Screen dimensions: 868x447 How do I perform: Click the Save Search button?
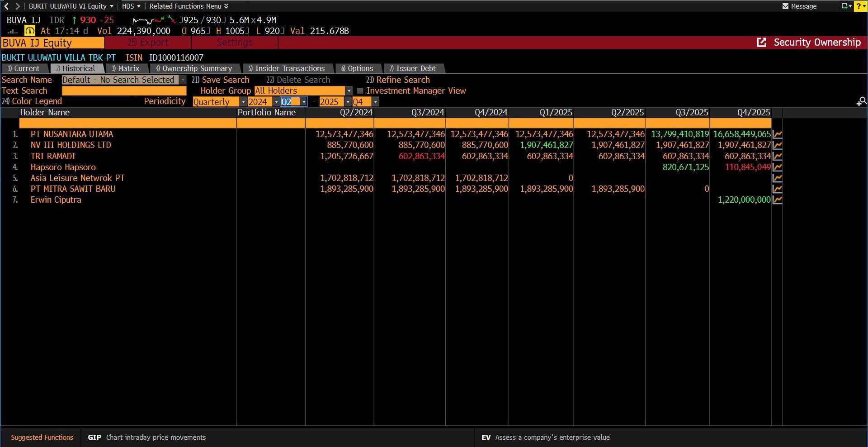221,80
